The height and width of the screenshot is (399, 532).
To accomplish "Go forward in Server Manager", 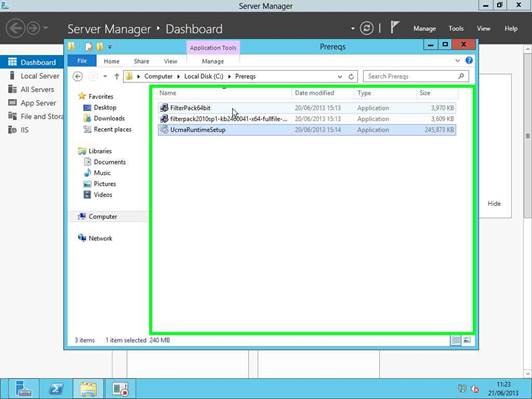I will pyautogui.click(x=33, y=28).
